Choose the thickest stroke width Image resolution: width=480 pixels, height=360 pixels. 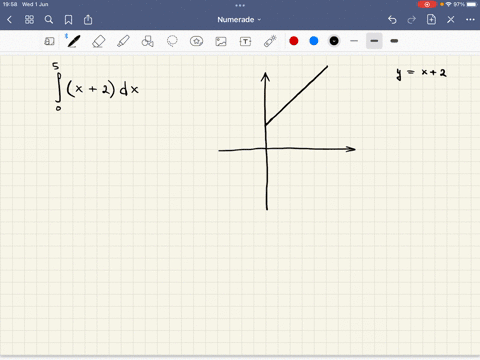394,41
